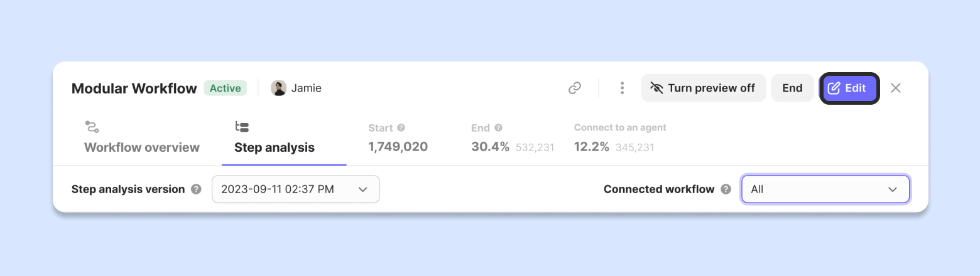Image resolution: width=980 pixels, height=276 pixels.
Task: Copy workflow link with chain icon
Action: [x=575, y=88]
